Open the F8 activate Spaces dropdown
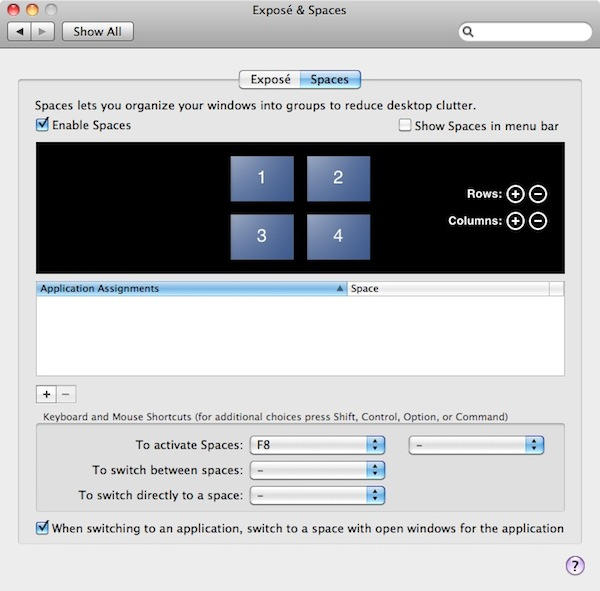 317,445
